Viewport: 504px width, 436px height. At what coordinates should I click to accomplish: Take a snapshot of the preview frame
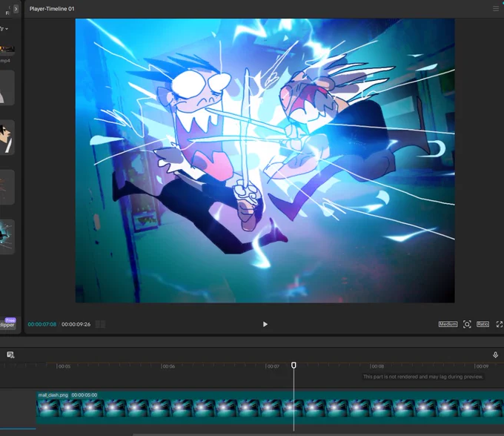[x=467, y=324]
